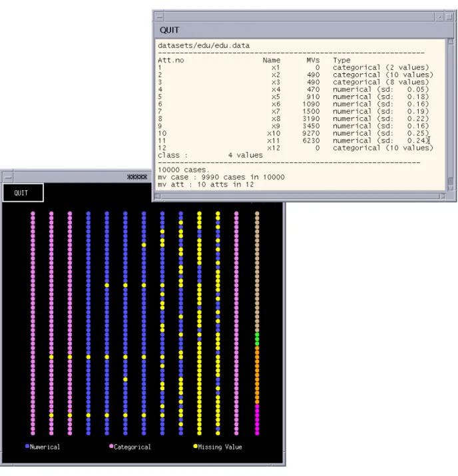This screenshot has height=476, width=458.
Task: Click MVs value 1090 for x6
Action: coord(311,104)
